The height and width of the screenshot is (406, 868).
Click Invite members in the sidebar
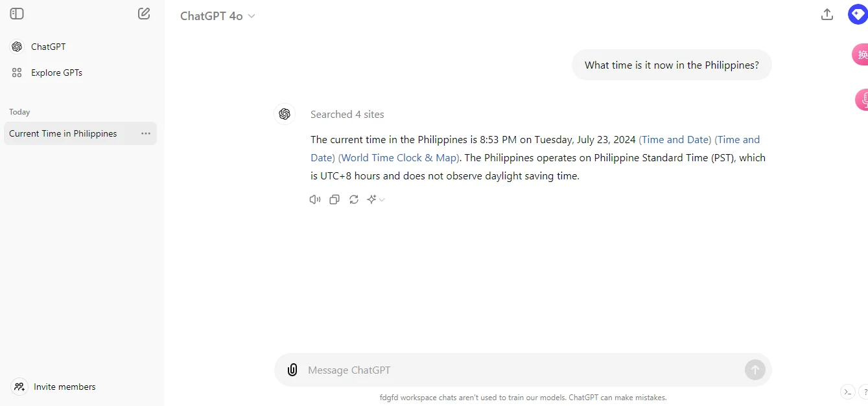(x=54, y=387)
